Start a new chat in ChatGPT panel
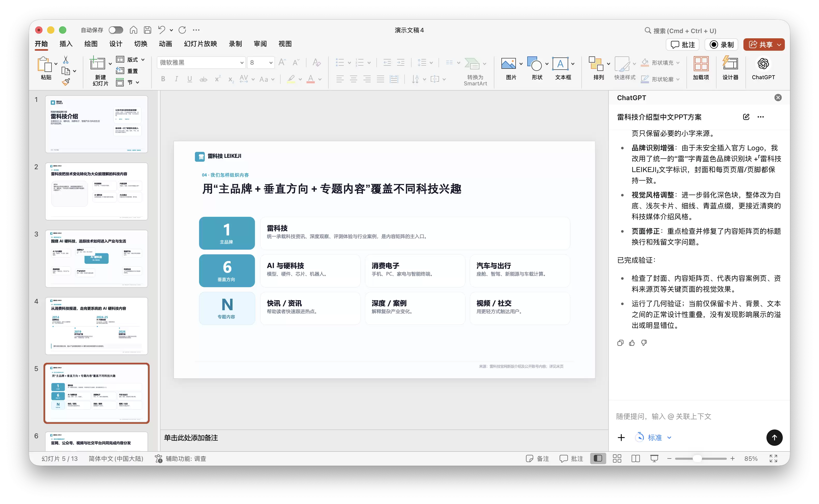Screen dimensions: 819x504 [x=746, y=117]
